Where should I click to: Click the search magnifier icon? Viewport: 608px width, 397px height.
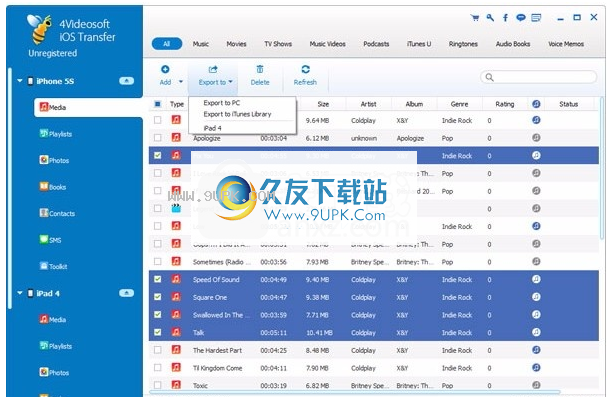490,77
